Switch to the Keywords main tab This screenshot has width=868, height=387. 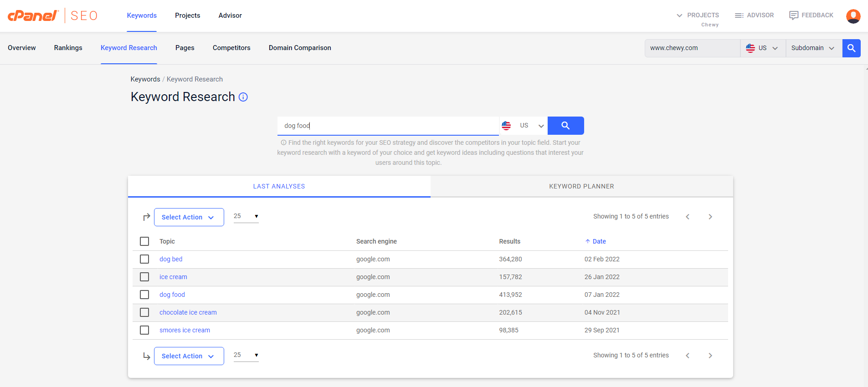pos(142,15)
